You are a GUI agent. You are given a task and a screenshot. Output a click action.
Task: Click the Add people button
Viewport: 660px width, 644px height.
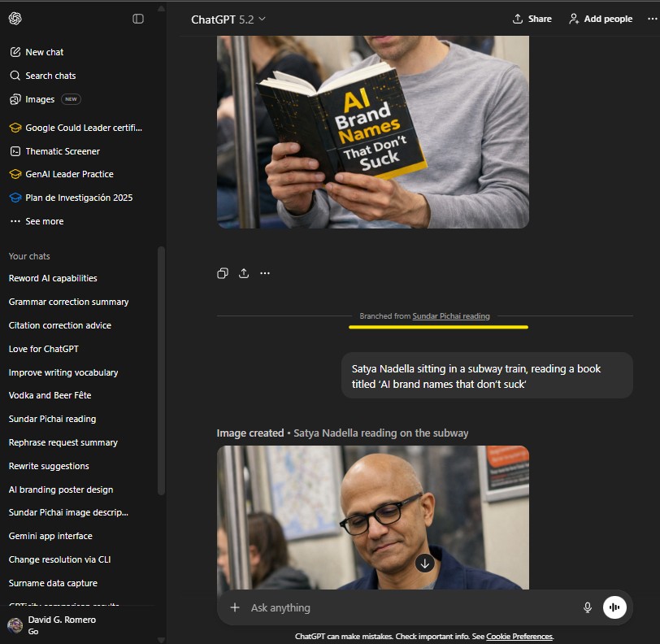point(600,18)
